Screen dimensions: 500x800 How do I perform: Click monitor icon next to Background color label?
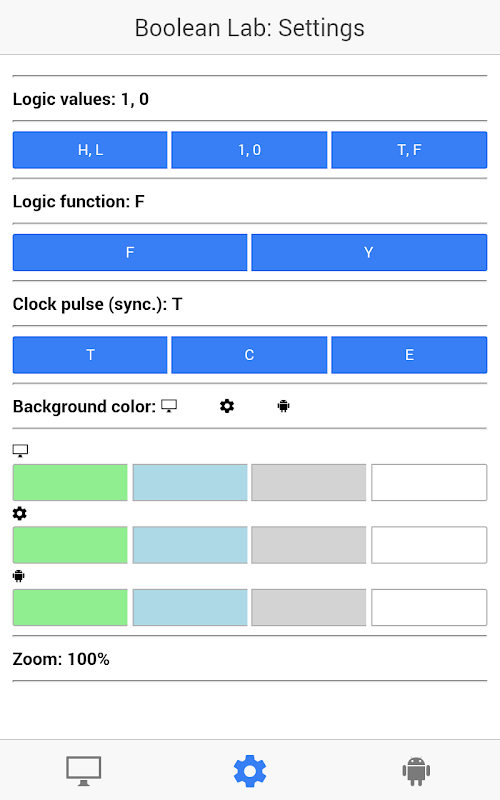(x=169, y=406)
